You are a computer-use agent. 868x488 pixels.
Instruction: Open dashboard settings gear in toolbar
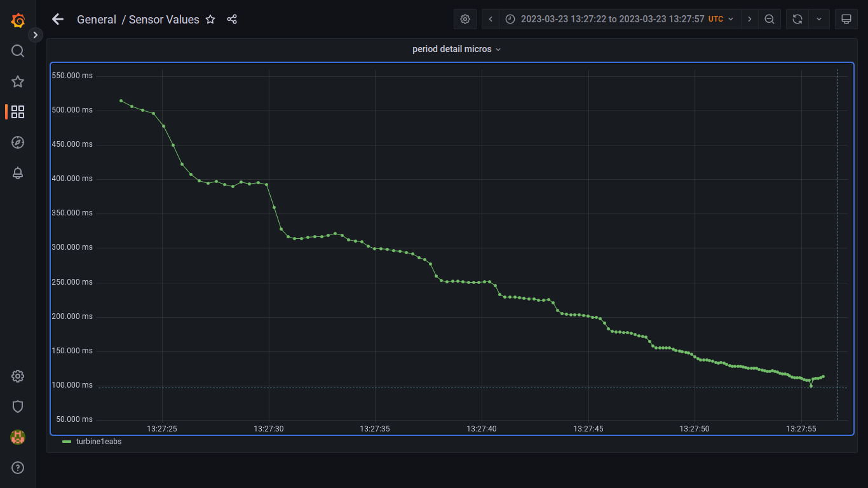(x=465, y=19)
